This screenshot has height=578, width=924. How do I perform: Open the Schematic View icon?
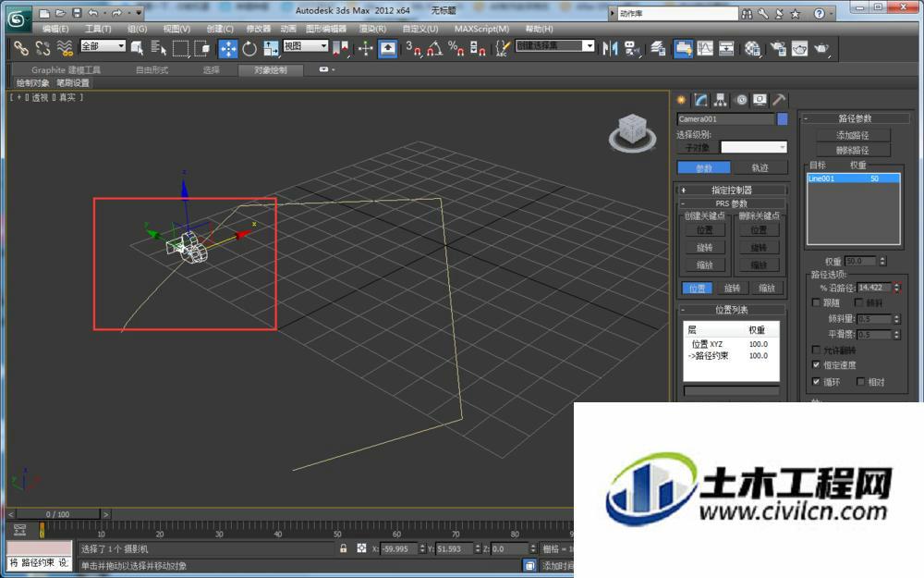pos(726,48)
